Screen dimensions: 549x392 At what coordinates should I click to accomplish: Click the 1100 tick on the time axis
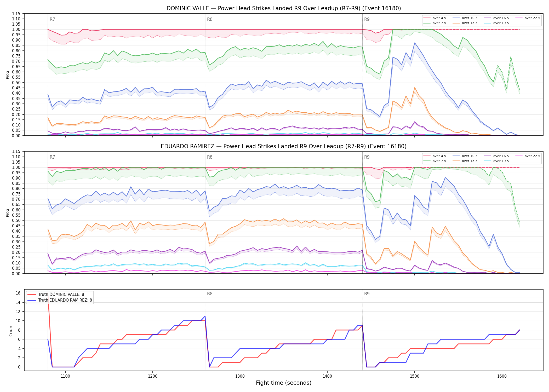[65, 376]
